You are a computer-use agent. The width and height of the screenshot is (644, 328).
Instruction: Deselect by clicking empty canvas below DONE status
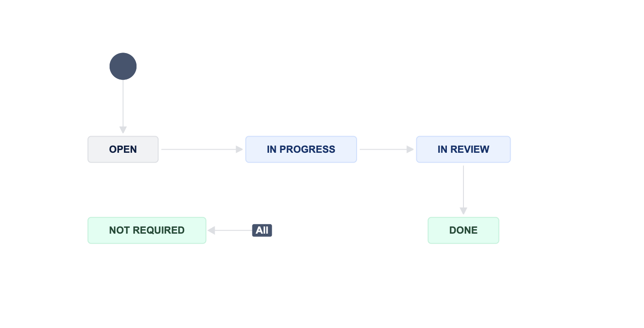(x=463, y=283)
